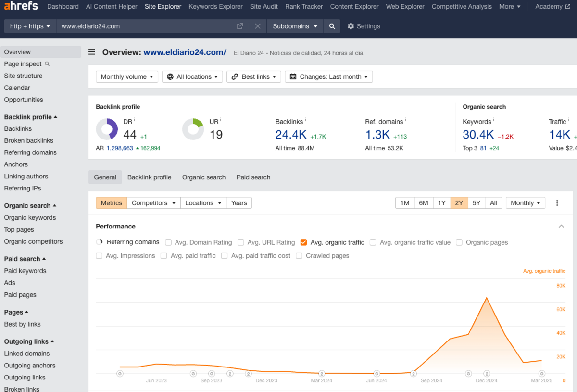The width and height of the screenshot is (577, 392).
Task: Click the search magnifier button
Action: tap(332, 26)
